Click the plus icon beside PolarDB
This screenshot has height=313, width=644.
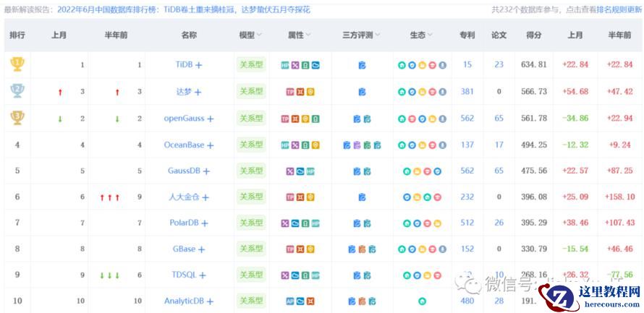click(x=205, y=223)
